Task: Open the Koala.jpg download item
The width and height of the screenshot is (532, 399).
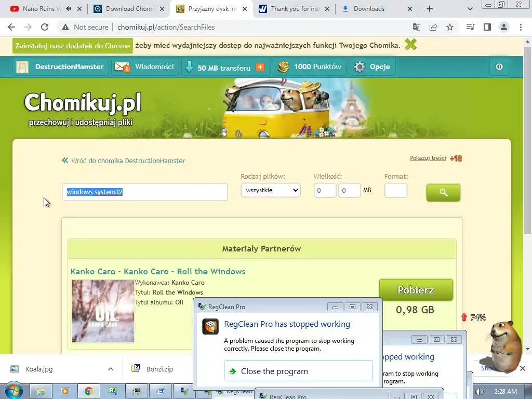Action: pos(38,369)
